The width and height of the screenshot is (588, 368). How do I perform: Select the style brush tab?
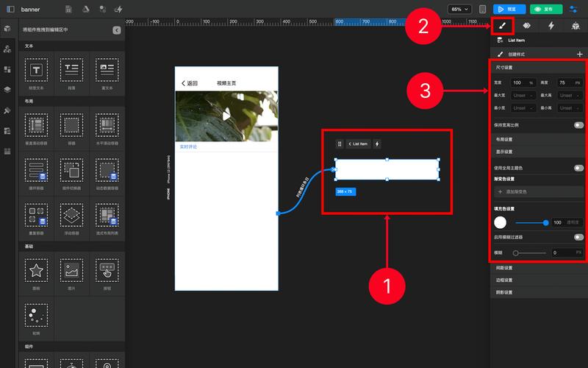[x=502, y=26]
